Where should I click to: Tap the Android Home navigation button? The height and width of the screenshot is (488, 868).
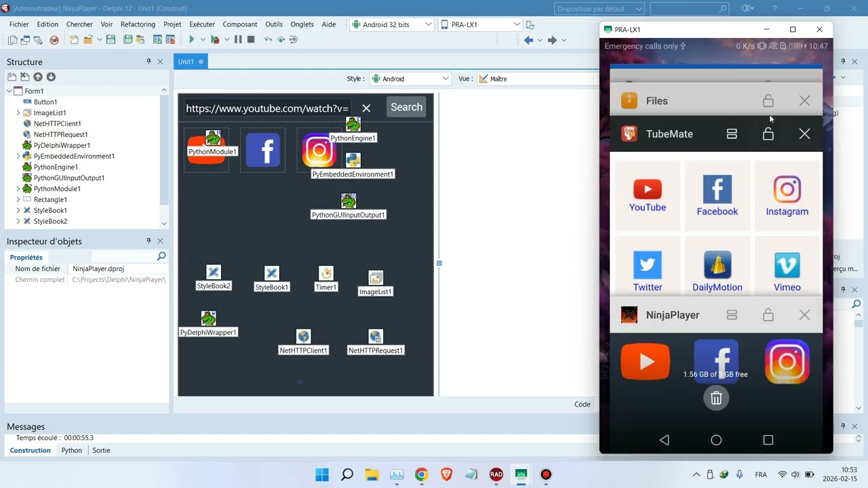(716, 440)
